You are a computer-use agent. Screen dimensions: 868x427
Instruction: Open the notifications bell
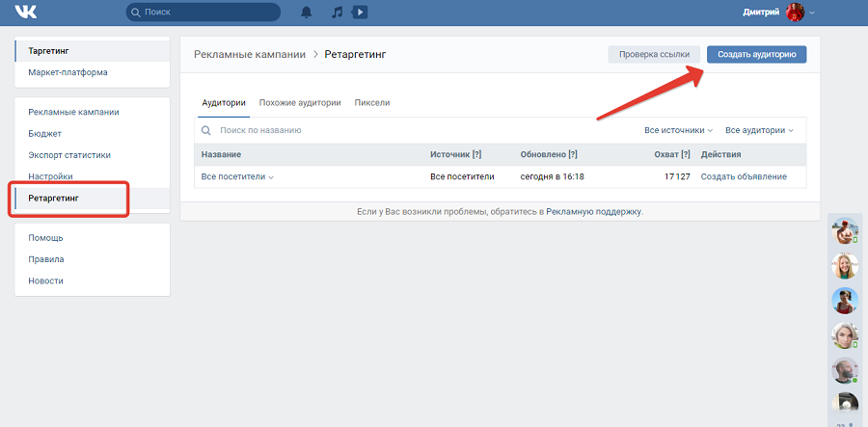(x=306, y=13)
